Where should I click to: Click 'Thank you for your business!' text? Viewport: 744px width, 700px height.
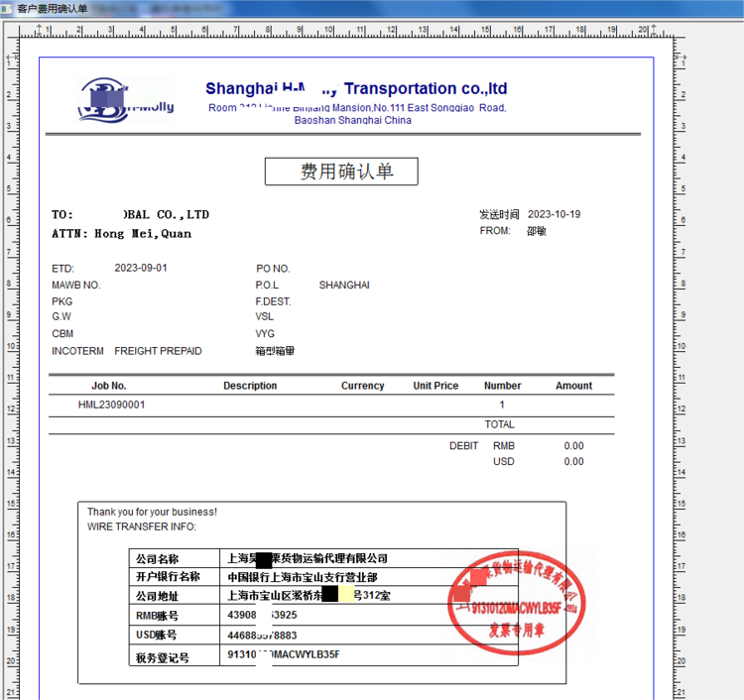pos(152,512)
